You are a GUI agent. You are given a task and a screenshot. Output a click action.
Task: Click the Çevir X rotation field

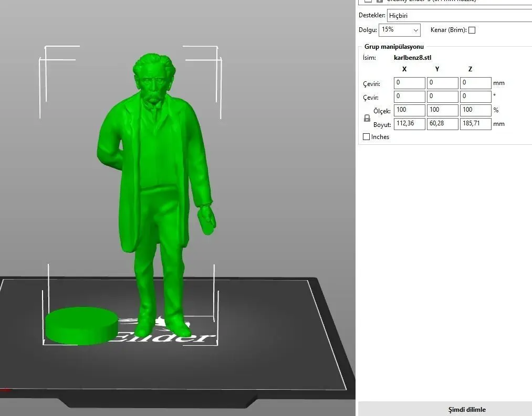410,97
